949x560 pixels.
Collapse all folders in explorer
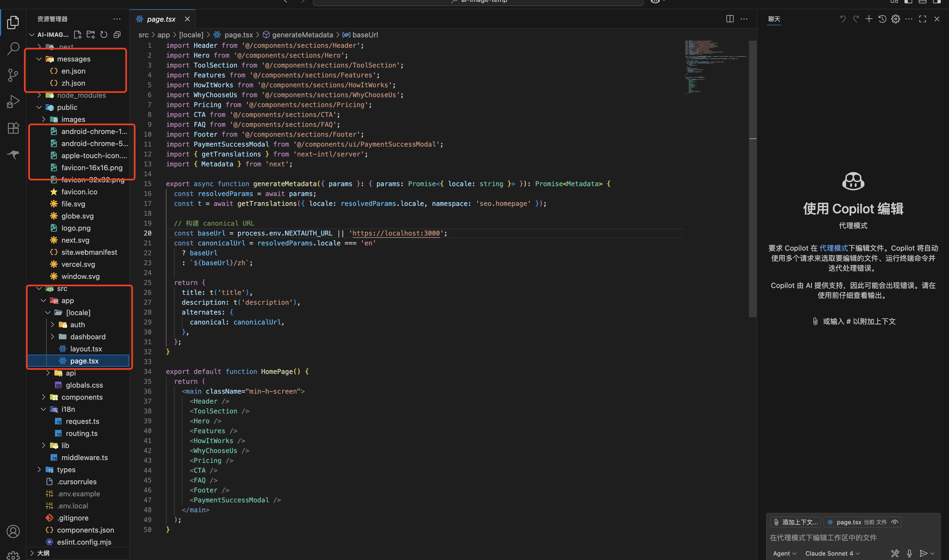point(117,35)
